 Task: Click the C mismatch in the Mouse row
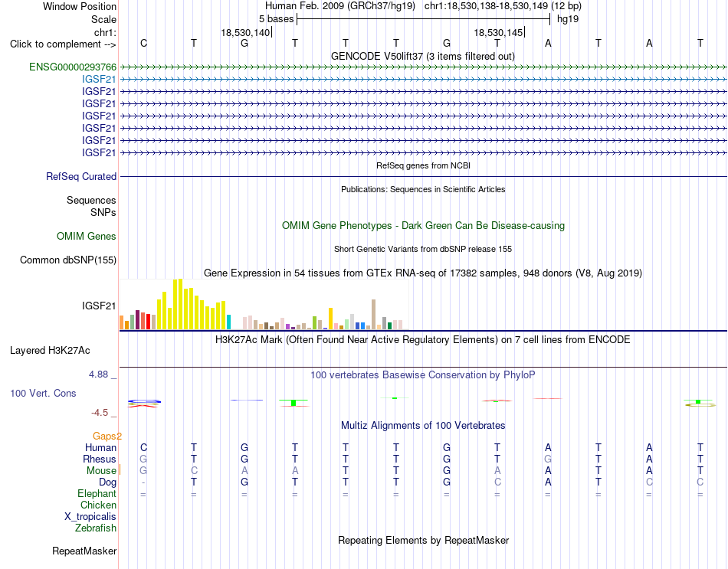tap(194, 471)
